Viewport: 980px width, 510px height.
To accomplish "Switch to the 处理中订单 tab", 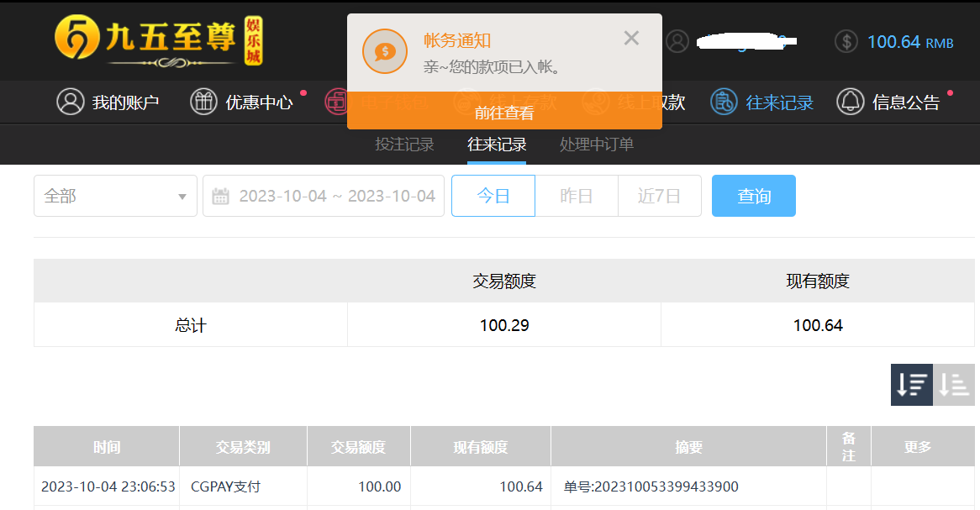I will pos(597,145).
